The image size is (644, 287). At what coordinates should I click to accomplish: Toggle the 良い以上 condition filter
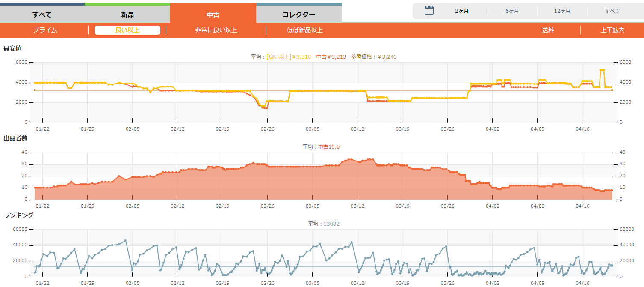pyautogui.click(x=127, y=30)
